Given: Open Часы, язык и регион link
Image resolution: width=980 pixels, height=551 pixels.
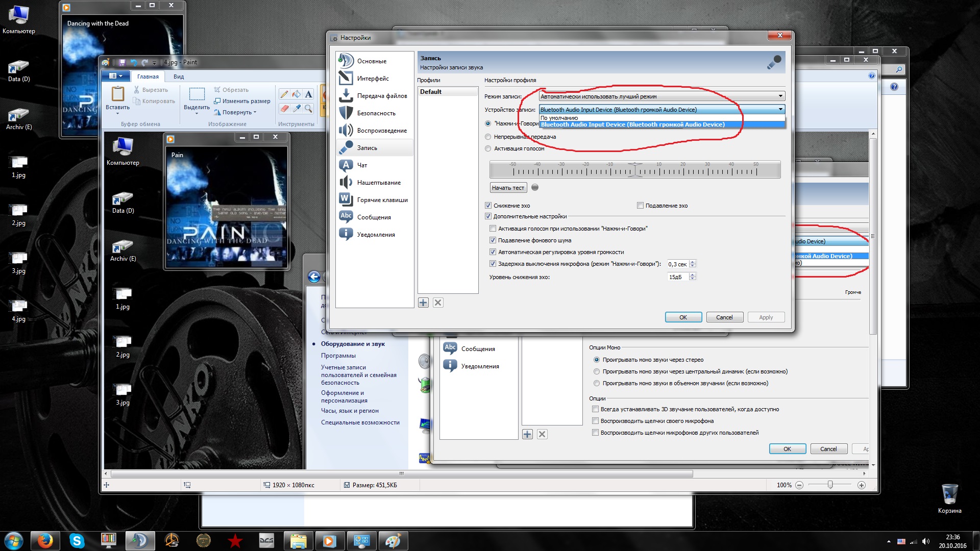Looking at the screenshot, I should pos(350,411).
